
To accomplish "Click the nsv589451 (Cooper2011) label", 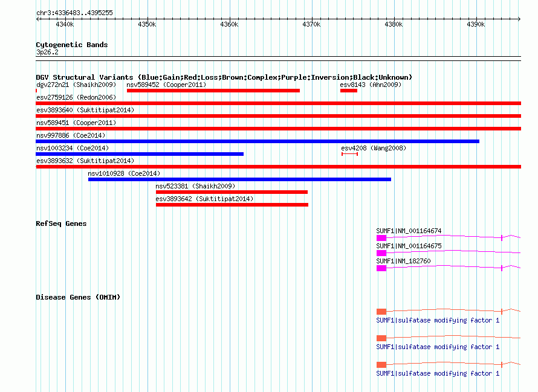I will click(x=76, y=123).
